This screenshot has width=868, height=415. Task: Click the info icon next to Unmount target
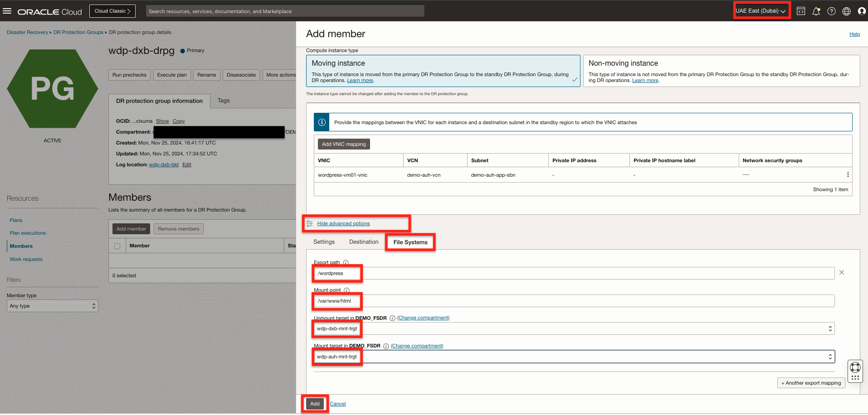point(392,318)
